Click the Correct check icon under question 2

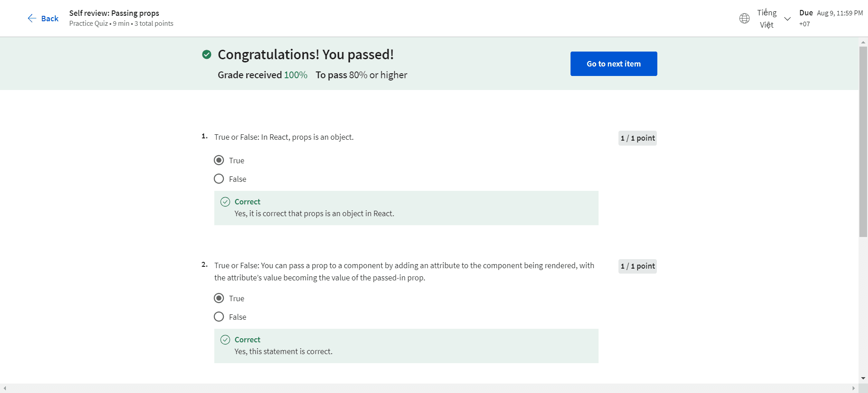tap(225, 340)
